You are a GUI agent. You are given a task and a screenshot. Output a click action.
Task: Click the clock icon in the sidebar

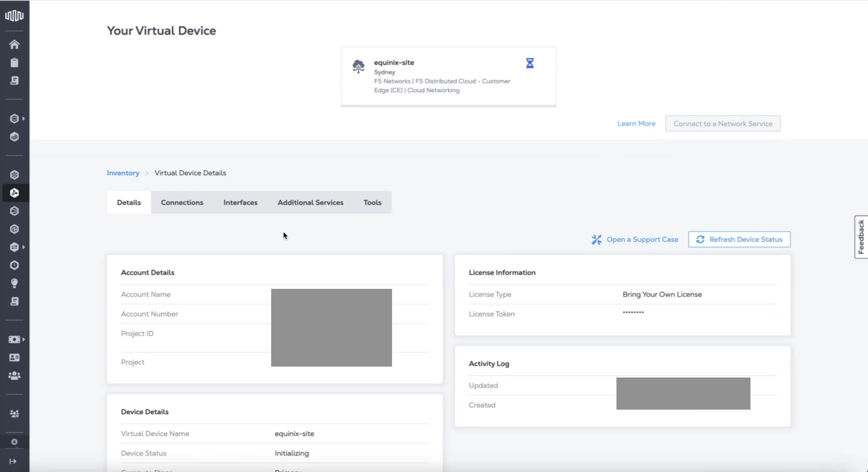pyautogui.click(x=14, y=265)
